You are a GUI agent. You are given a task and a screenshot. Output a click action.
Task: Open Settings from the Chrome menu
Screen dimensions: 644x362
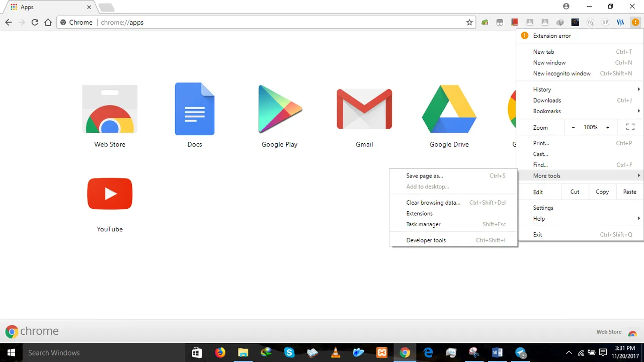click(x=580, y=208)
